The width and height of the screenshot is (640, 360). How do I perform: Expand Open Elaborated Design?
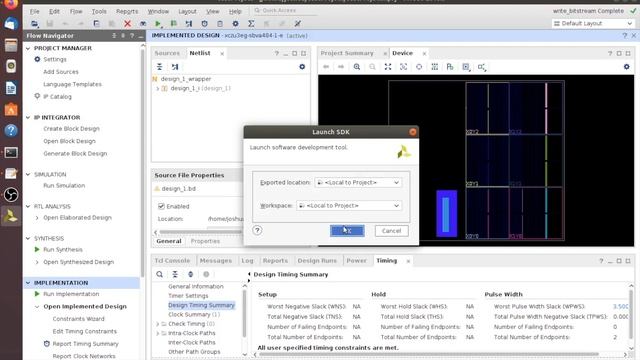(37, 218)
